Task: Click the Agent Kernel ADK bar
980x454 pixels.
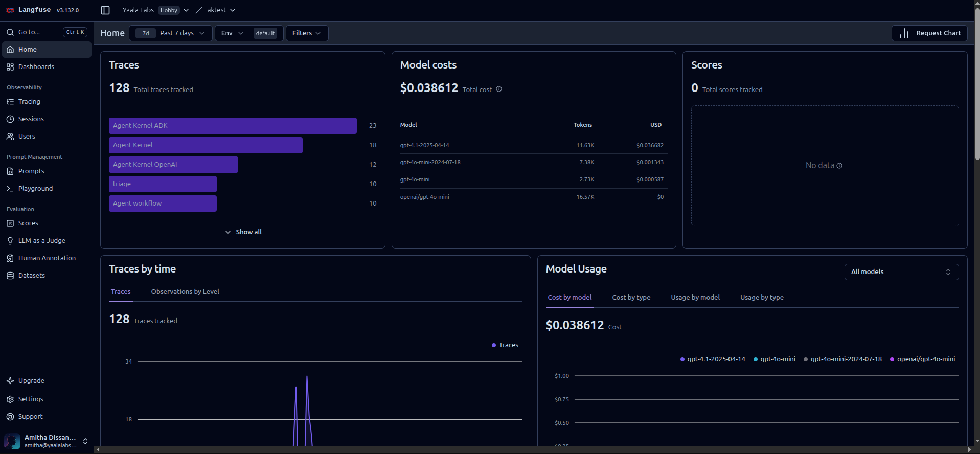Action: (x=233, y=126)
